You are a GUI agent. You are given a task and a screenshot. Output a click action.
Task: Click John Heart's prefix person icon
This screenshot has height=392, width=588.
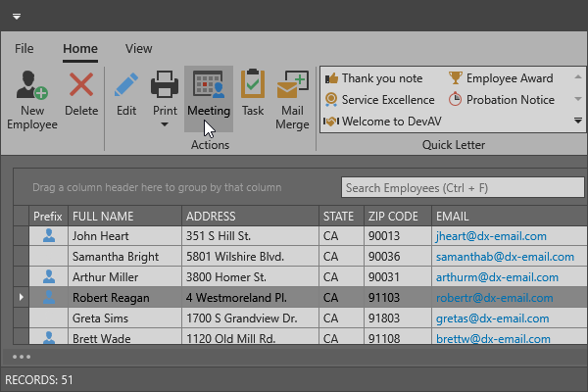(x=49, y=235)
